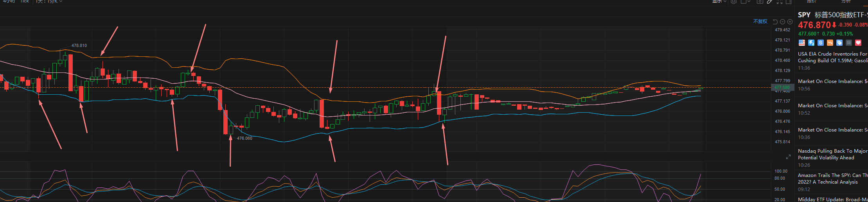Open Market On Close Imbalance 10:52 news
This screenshot has height=202, width=868.
833,106
